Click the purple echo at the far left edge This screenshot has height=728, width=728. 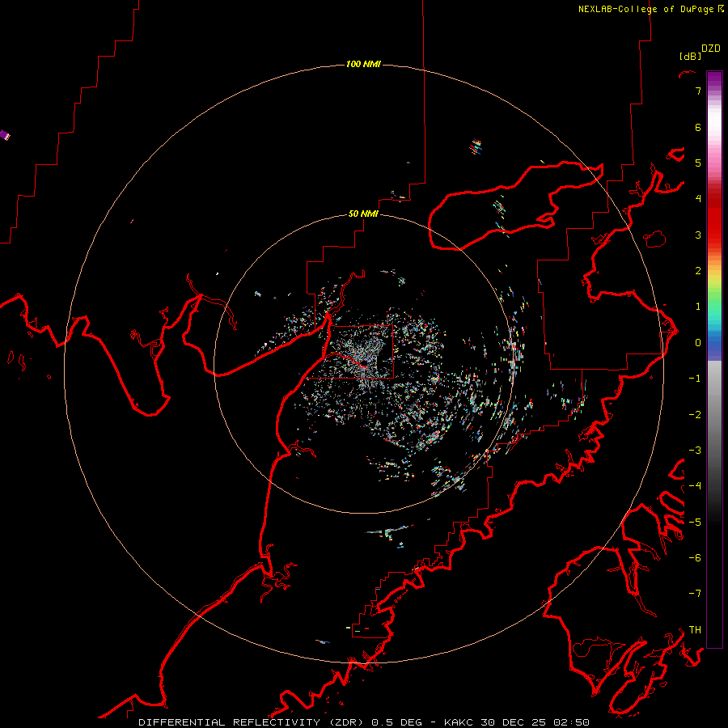pos(5,135)
